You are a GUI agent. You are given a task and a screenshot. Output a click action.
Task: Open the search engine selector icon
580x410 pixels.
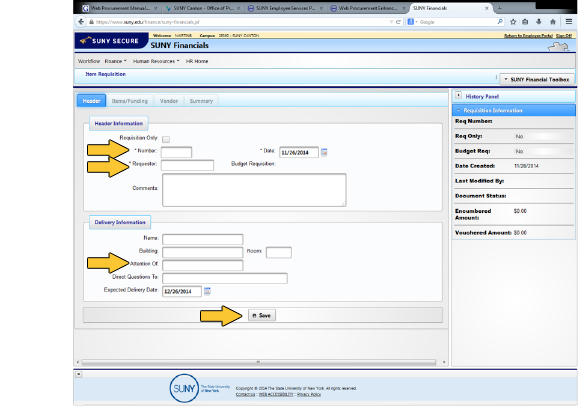[x=412, y=22]
